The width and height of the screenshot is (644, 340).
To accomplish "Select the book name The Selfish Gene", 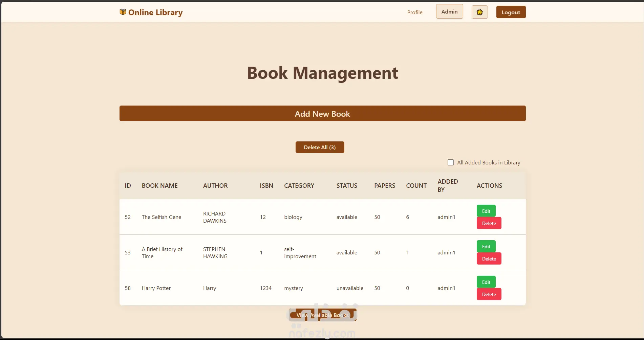I will tap(162, 217).
